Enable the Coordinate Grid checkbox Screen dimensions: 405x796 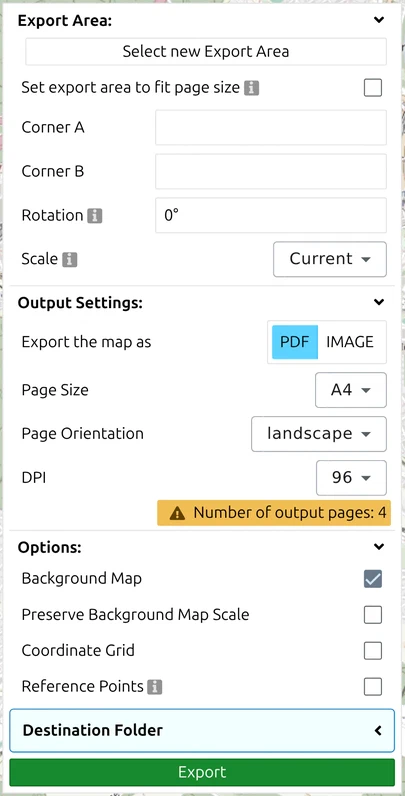[373, 651]
